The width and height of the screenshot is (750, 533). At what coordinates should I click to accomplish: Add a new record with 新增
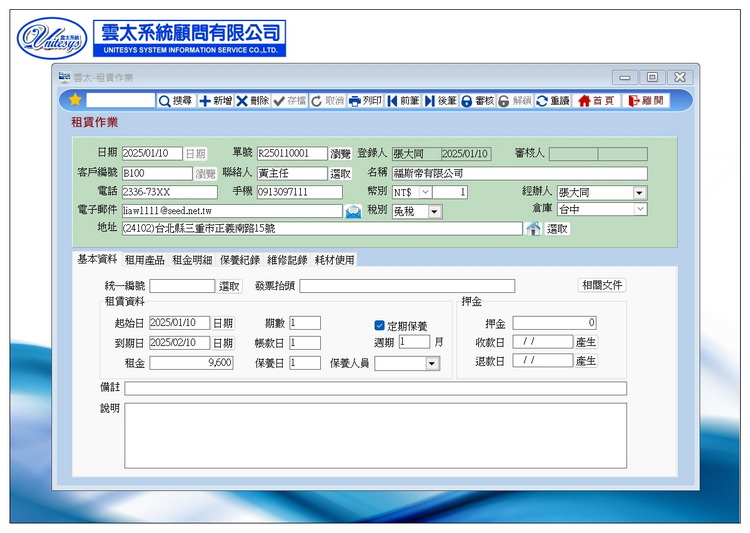(215, 100)
